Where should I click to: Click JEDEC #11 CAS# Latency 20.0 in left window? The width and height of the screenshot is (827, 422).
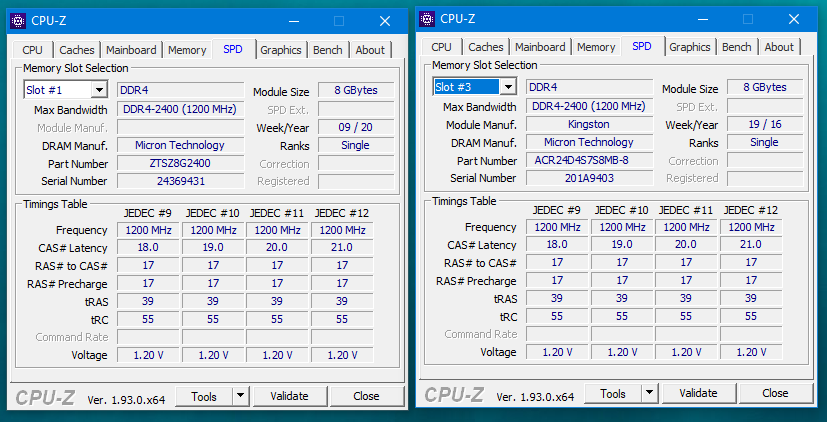(x=277, y=248)
